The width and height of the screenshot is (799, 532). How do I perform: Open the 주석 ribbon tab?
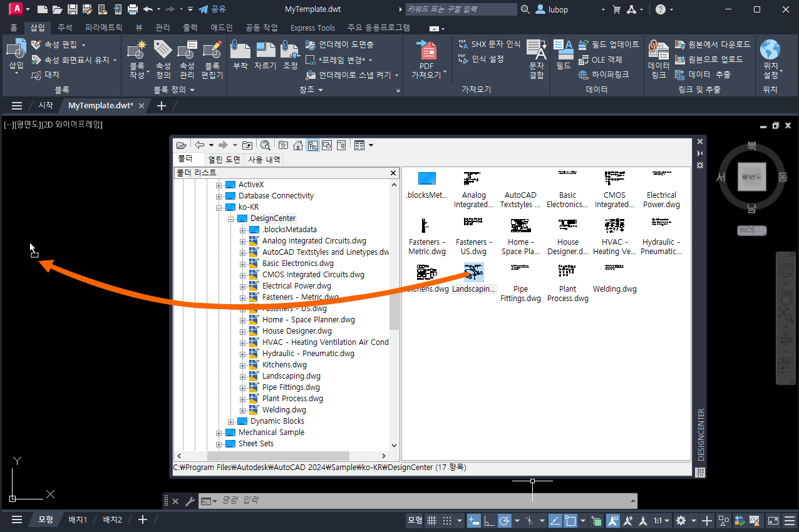[x=65, y=28]
